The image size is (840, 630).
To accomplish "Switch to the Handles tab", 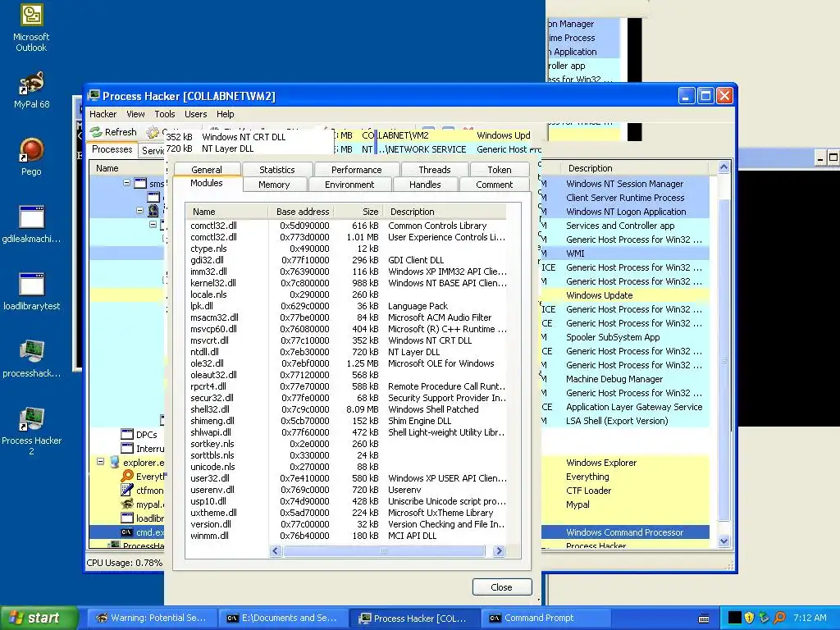I will pos(425,185).
